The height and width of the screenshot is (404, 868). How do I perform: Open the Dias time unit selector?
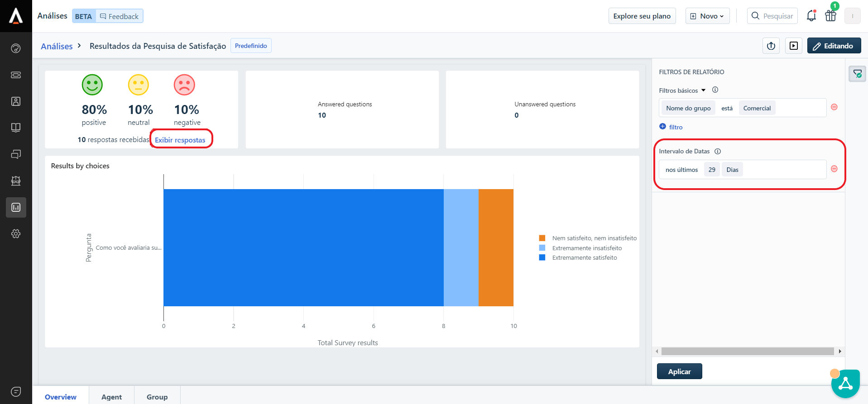coord(732,170)
